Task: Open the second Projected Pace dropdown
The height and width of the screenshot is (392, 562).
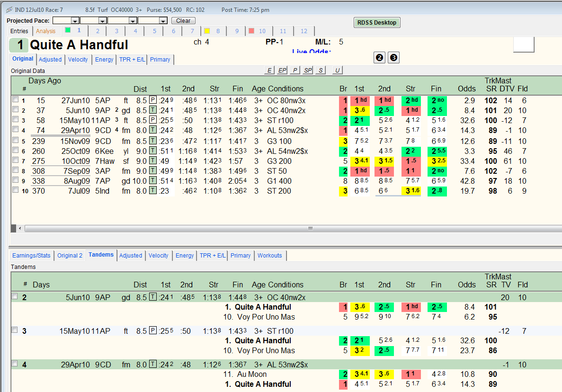Action: point(103,21)
